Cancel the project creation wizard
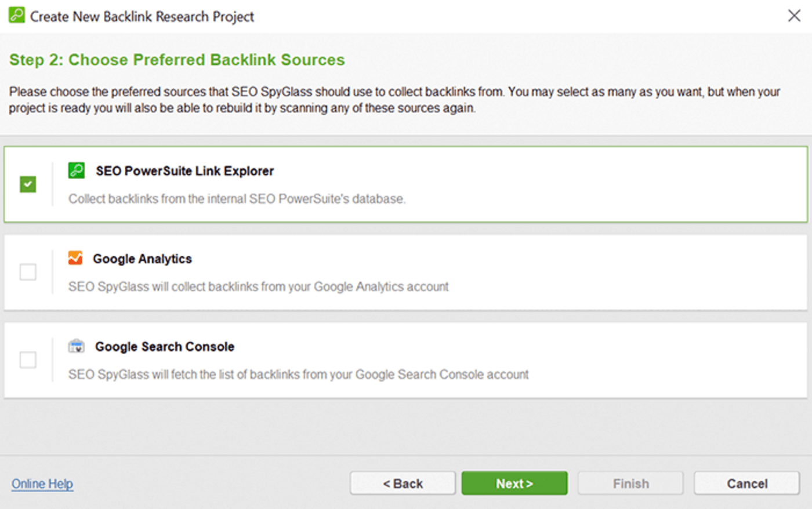 click(746, 483)
